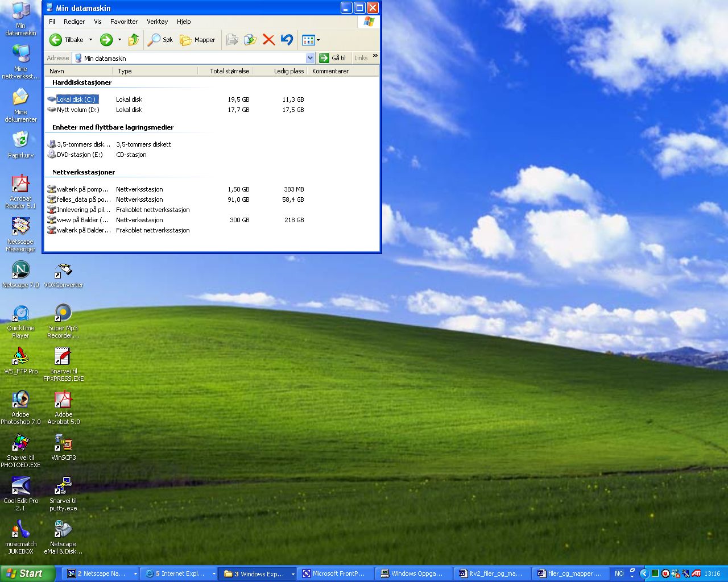Select the Min datamaskin desktop icon
This screenshot has width=728, height=582.
point(21,19)
